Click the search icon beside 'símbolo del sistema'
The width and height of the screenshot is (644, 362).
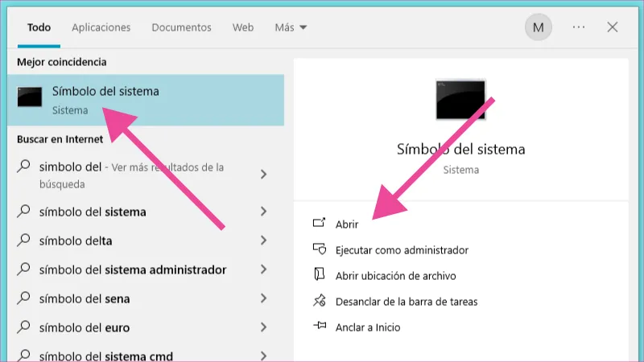pyautogui.click(x=23, y=211)
